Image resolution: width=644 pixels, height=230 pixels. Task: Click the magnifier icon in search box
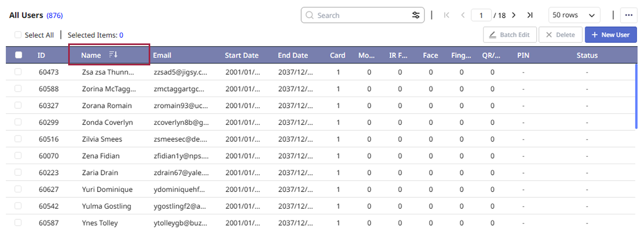click(x=310, y=15)
